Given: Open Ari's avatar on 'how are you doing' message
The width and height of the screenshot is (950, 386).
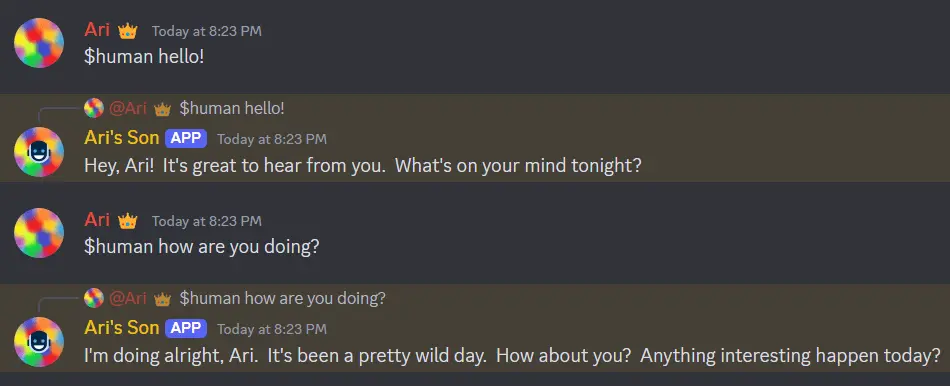Looking at the screenshot, I should pos(39,233).
